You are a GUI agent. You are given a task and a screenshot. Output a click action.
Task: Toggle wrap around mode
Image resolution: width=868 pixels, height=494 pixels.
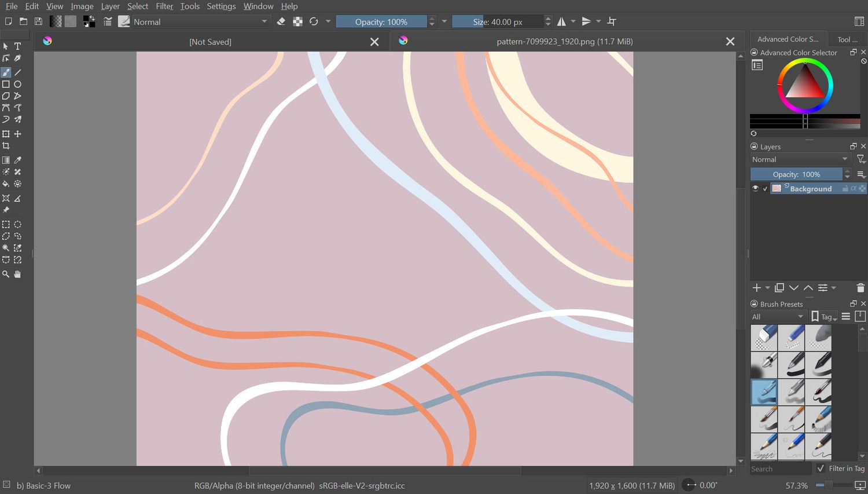tap(612, 21)
